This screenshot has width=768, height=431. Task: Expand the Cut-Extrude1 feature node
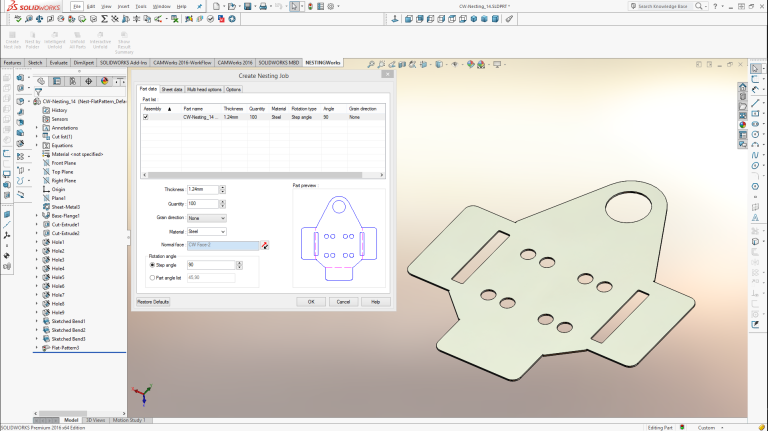tap(37, 224)
